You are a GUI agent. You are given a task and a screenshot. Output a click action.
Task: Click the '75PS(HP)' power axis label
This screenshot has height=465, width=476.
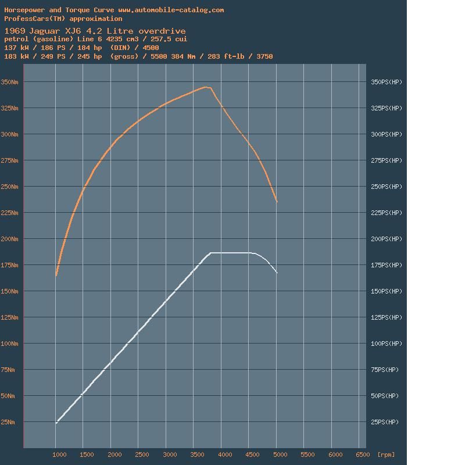pyautogui.click(x=385, y=370)
